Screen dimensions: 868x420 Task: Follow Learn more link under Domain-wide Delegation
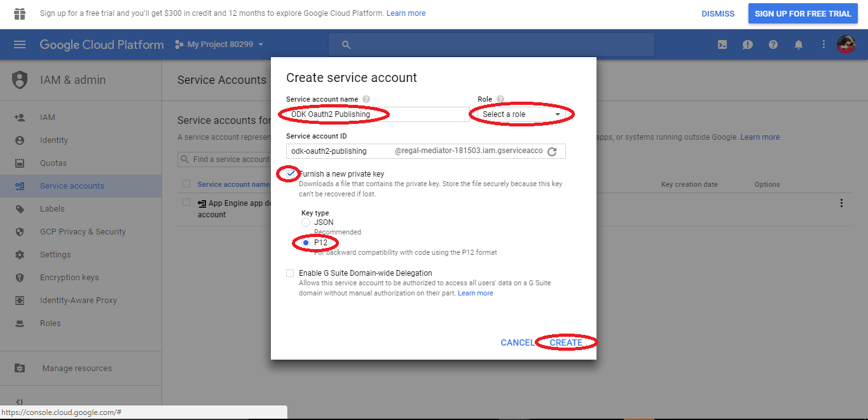tap(475, 293)
